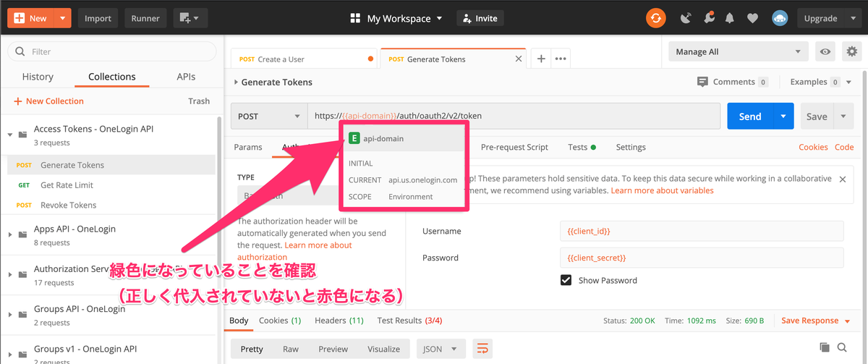Expand the New button dropdown arrow
Screen dimensions: 868x364
tap(63, 18)
